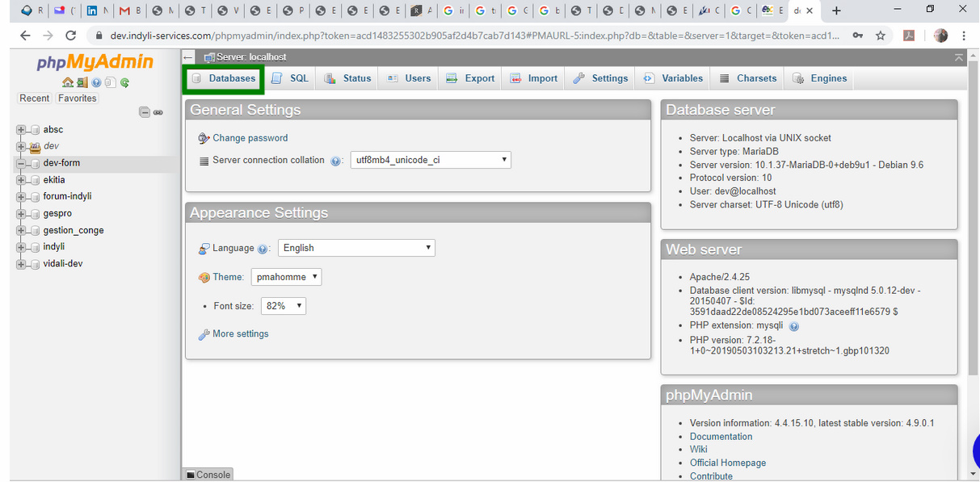Go back with the browser back arrow
This screenshot has height=482, width=980.
coord(25,36)
